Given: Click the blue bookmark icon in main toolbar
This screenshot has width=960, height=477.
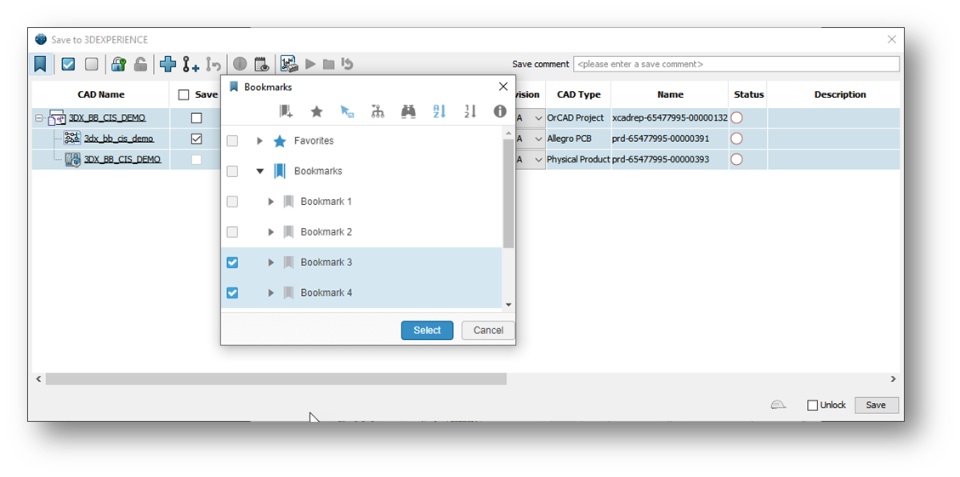Looking at the screenshot, I should coord(40,64).
